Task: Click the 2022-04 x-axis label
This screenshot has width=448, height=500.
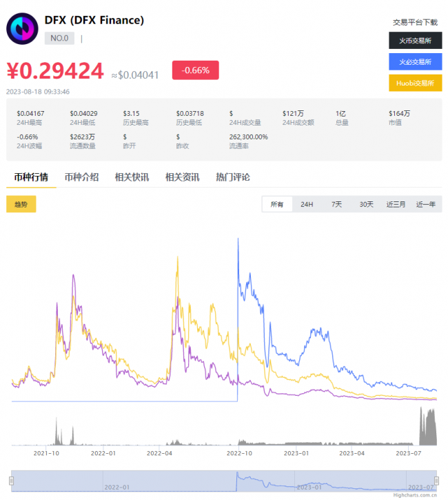Action: (159, 453)
